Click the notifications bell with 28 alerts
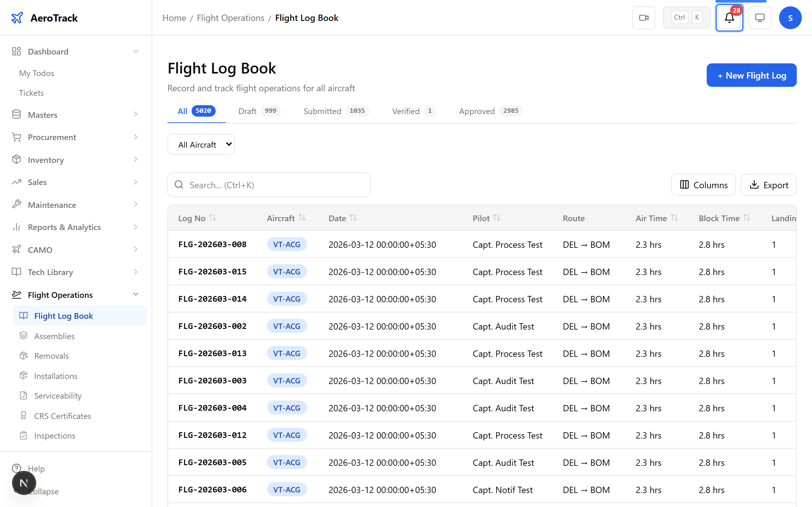Image resolution: width=812 pixels, height=507 pixels. [x=729, y=18]
